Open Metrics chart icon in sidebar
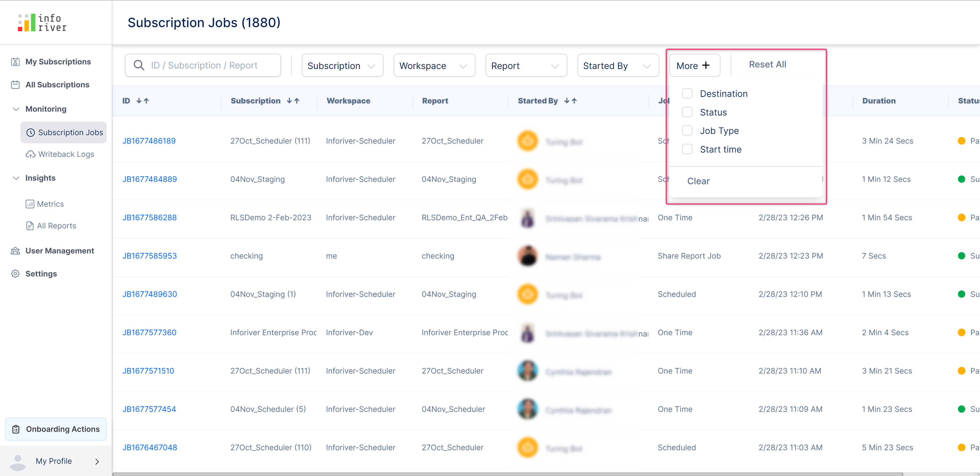This screenshot has height=476, width=980. (30, 204)
